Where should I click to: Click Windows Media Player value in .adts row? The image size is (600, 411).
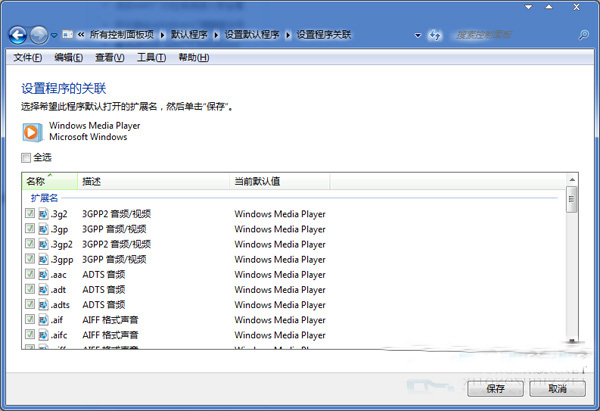click(280, 305)
